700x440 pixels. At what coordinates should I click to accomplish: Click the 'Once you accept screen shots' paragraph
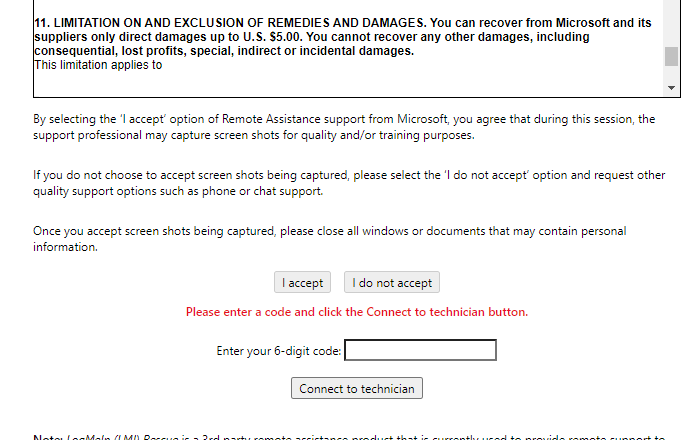coord(330,231)
